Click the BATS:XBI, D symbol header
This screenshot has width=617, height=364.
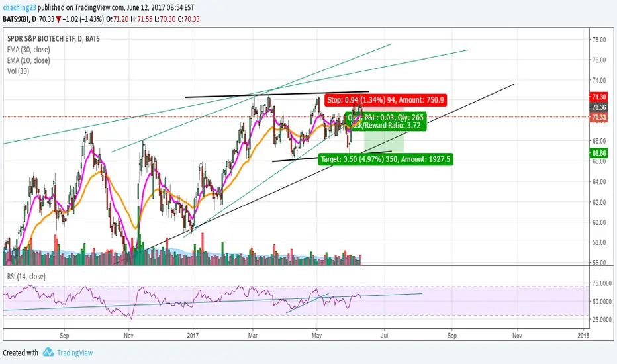pyautogui.click(x=20, y=19)
